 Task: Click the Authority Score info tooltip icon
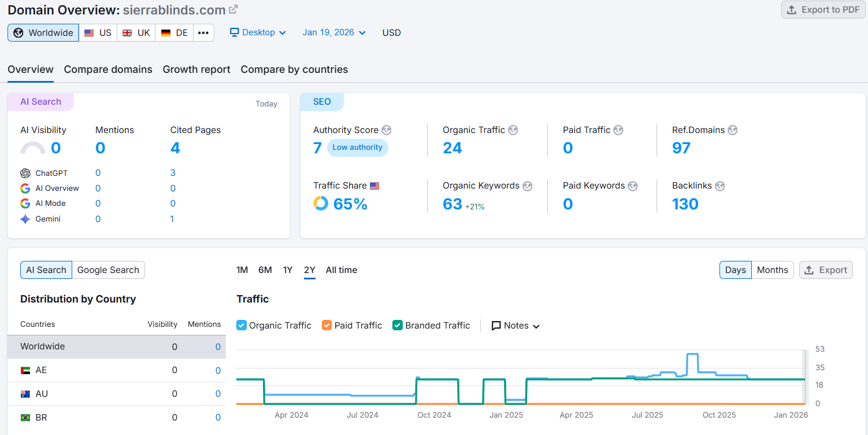(x=386, y=130)
